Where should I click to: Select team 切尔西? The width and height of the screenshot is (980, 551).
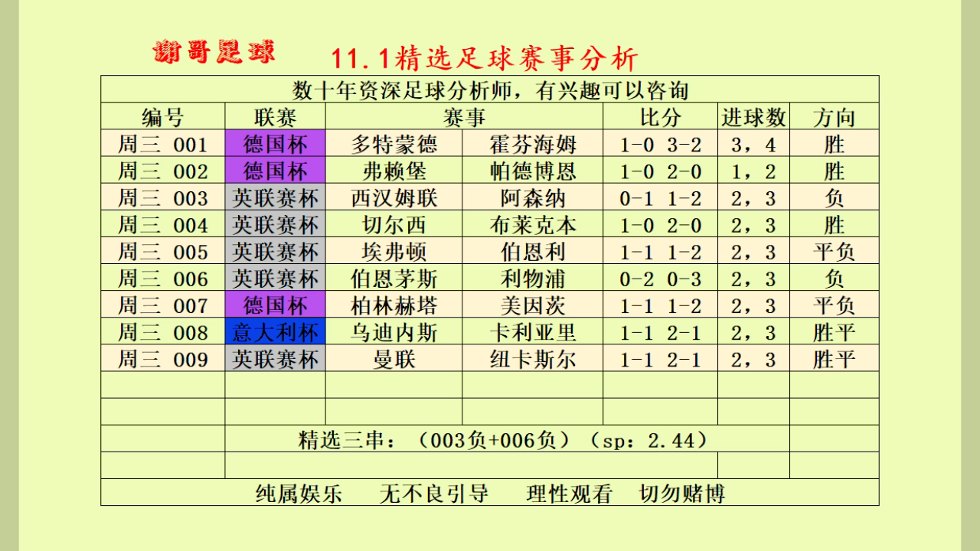pos(394,224)
